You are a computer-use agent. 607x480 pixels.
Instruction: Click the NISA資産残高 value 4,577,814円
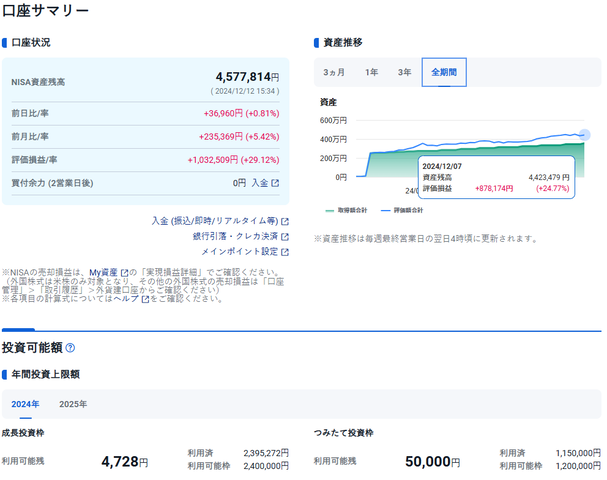(x=247, y=77)
